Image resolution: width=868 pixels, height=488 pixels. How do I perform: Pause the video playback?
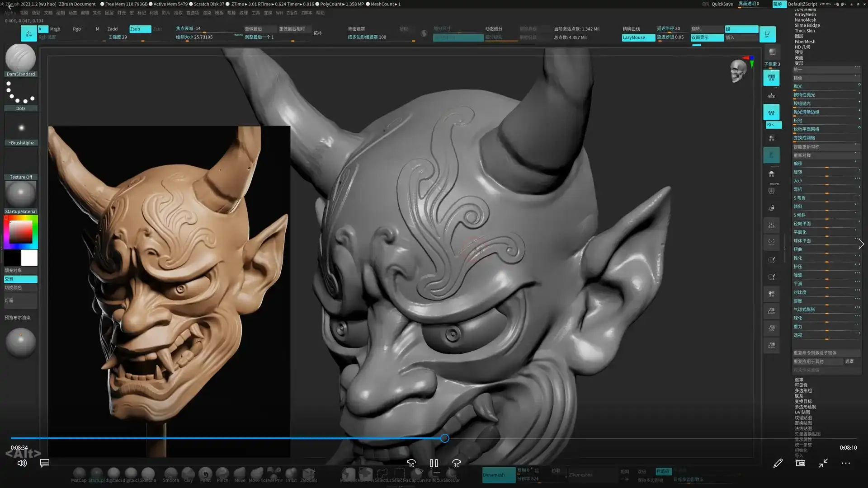coord(434,463)
